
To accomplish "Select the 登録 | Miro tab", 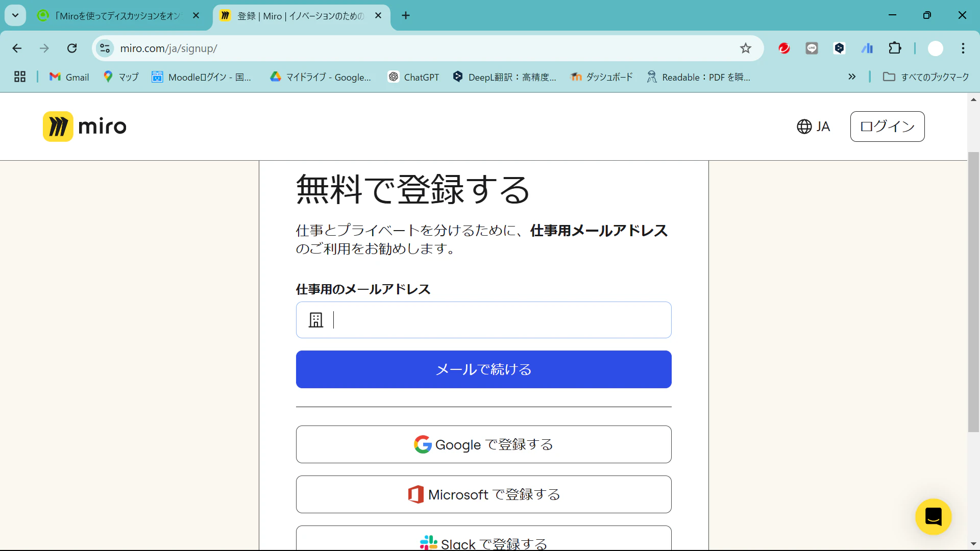I will (x=301, y=16).
